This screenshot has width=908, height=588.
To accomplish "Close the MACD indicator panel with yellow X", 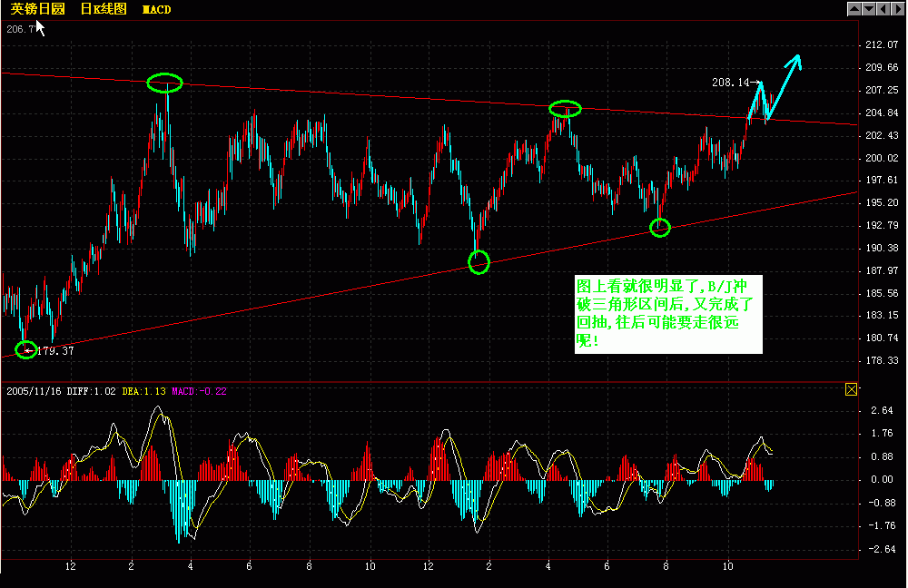I will pos(851,389).
